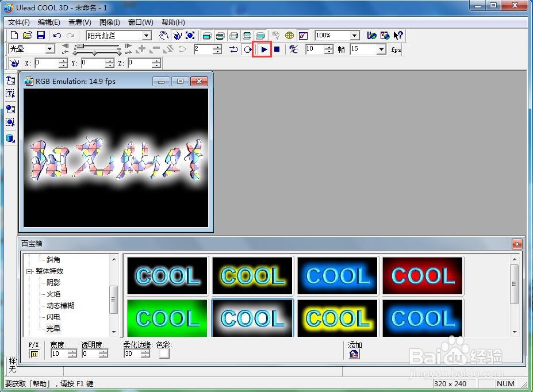Select 阴影 in the effects tree

pos(53,283)
